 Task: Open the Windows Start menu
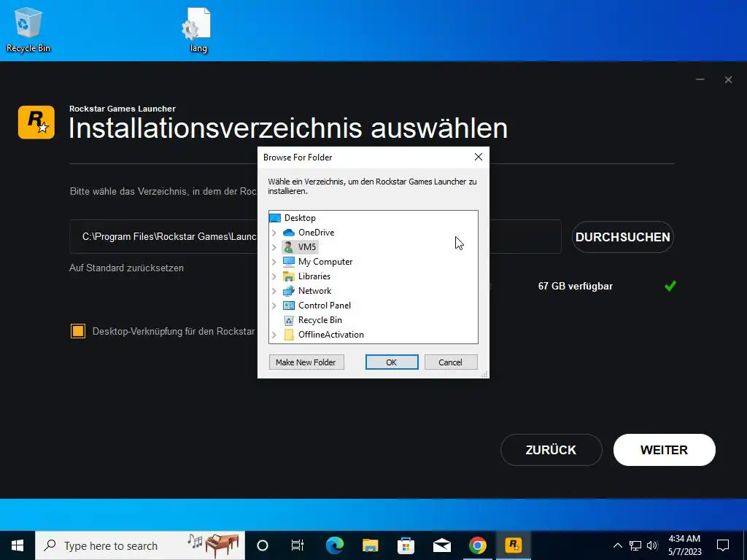(18, 545)
